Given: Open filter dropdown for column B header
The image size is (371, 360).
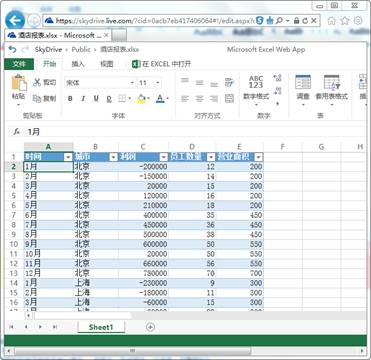Looking at the screenshot, I should coord(113,157).
